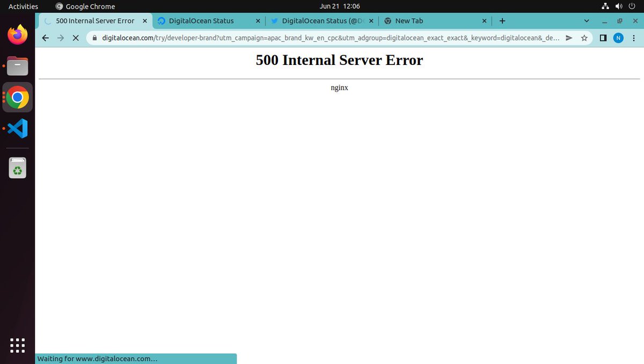The image size is (644, 364).
Task: Open Firefox from the dock
Action: point(18,35)
